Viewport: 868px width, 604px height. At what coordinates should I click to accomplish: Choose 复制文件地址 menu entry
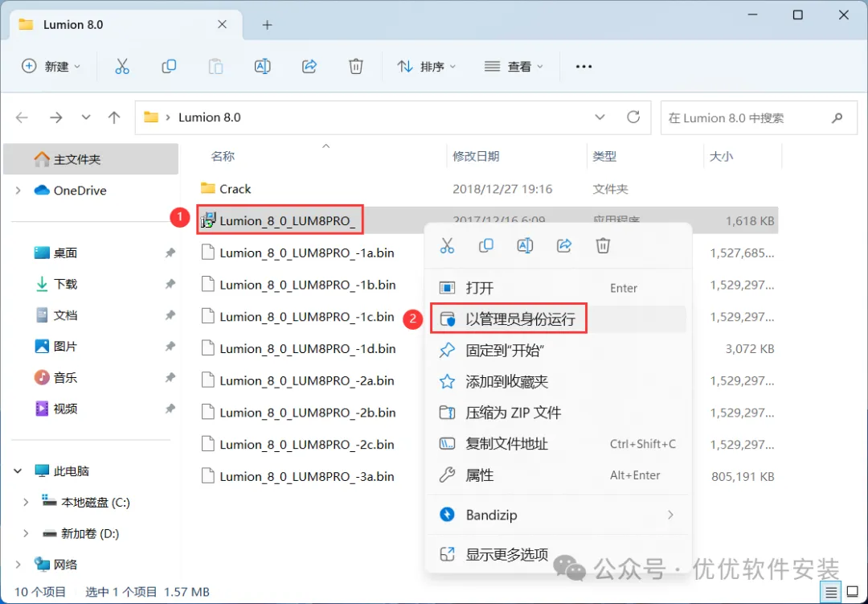point(558,444)
